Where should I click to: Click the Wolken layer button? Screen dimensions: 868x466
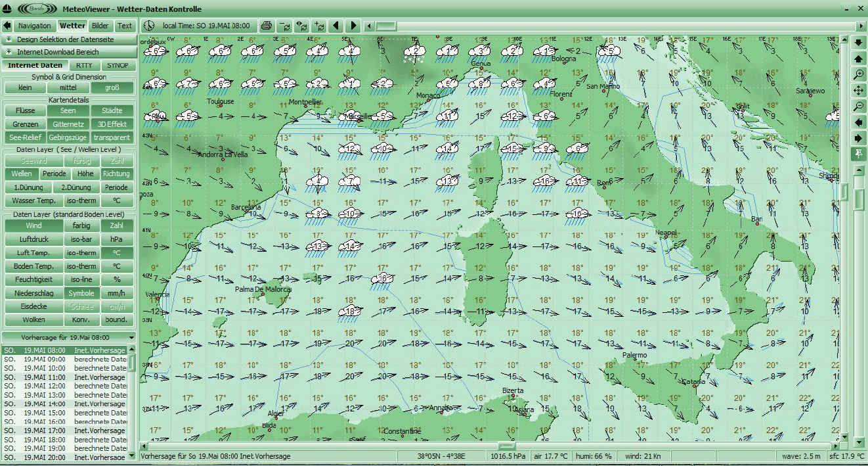point(33,320)
